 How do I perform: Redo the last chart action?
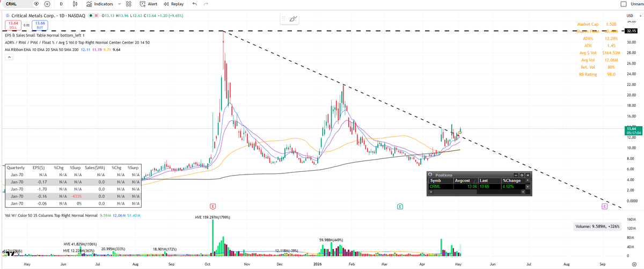(x=206, y=4)
